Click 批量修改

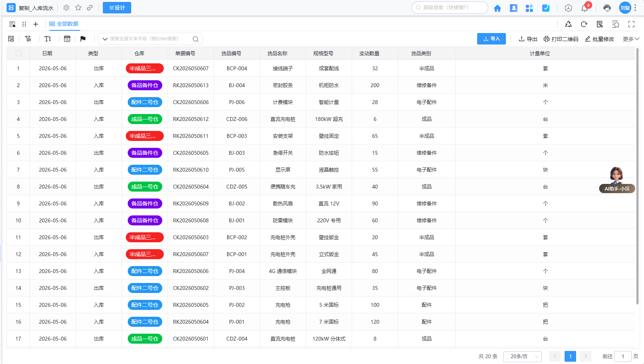coord(600,39)
